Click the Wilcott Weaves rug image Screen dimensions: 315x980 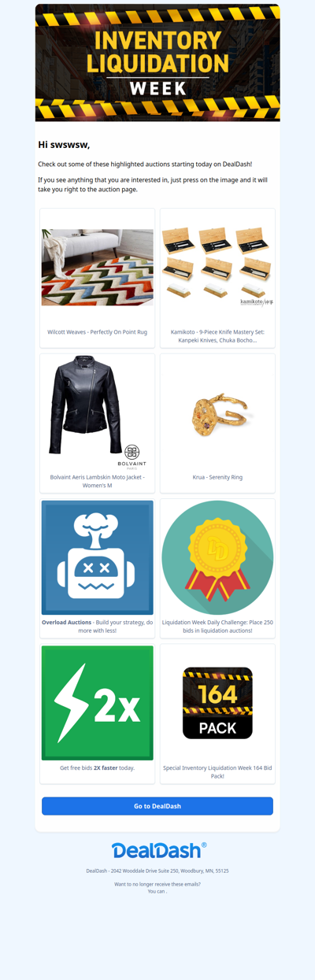(x=98, y=268)
